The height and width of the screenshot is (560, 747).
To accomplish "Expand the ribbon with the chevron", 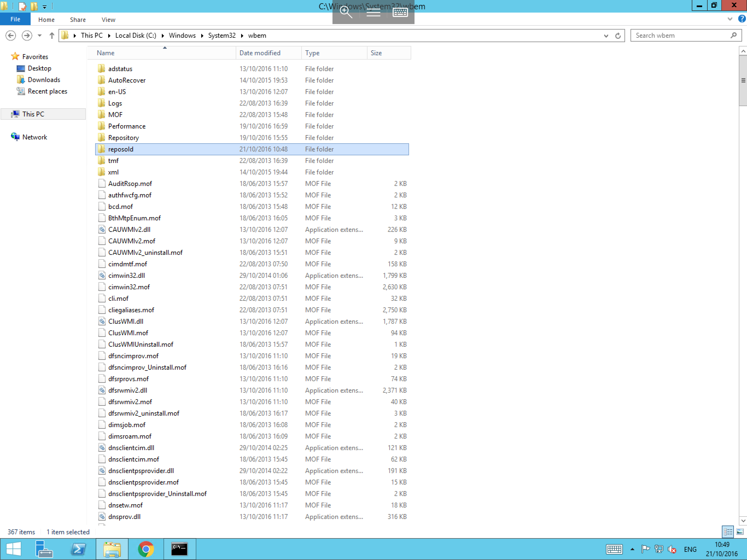I will click(730, 19).
